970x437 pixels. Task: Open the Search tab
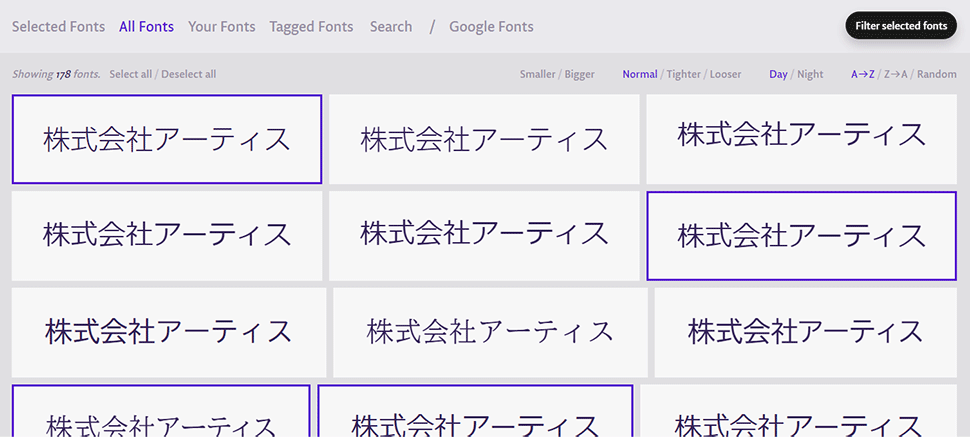pyautogui.click(x=391, y=27)
